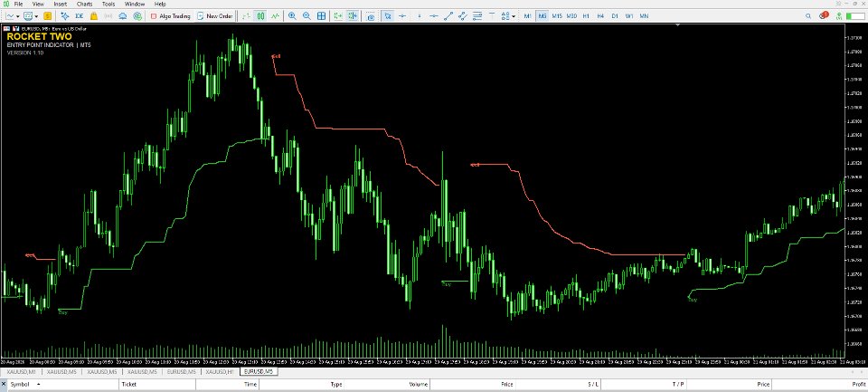Click the New Order button

point(215,16)
